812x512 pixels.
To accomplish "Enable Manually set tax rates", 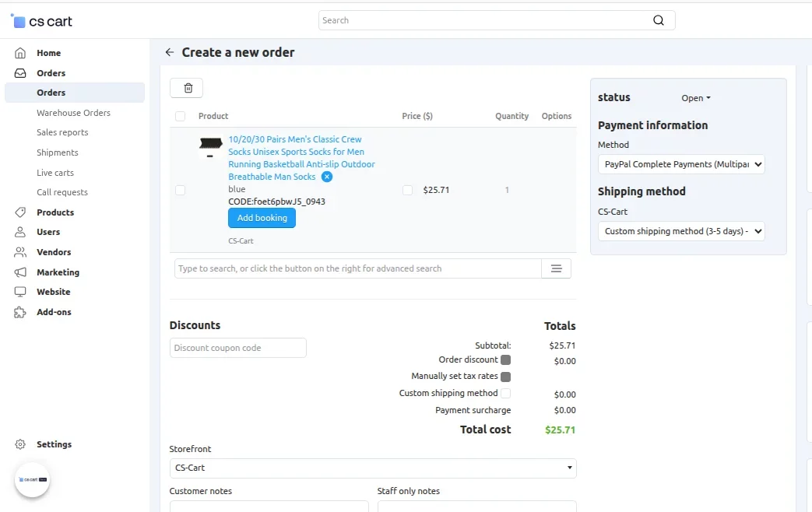I will [x=506, y=376].
